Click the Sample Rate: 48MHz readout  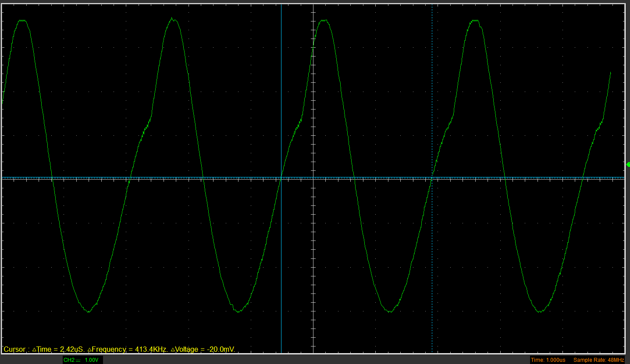(x=598, y=360)
